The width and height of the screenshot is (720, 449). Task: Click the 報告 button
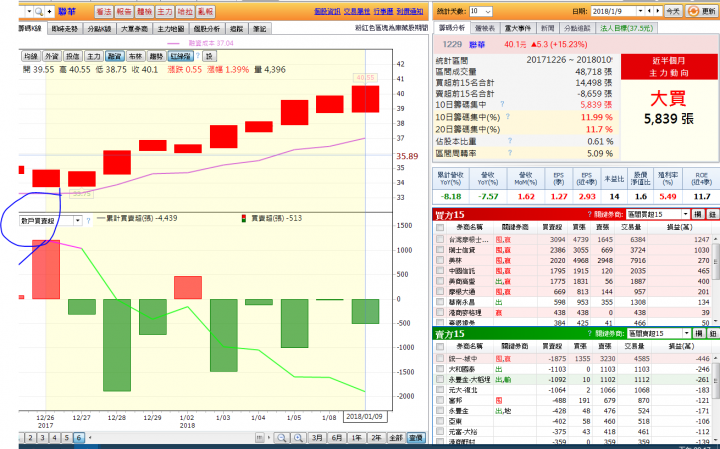point(124,11)
